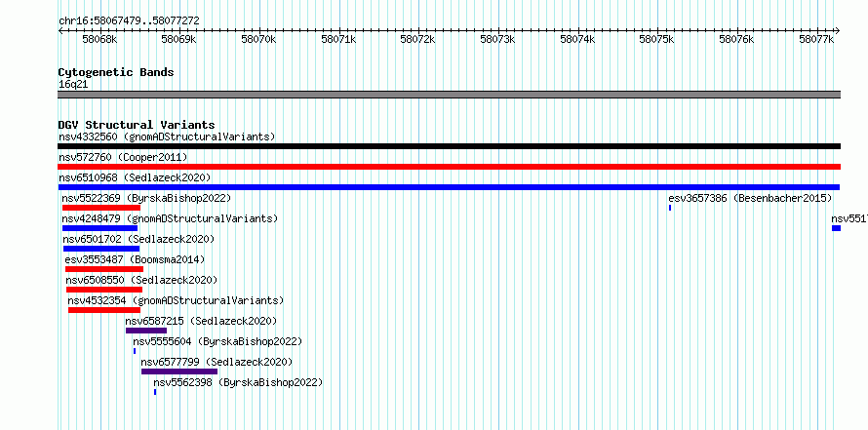Click the 58074k ruler position
Screen dimensions: 868x430
pos(578,39)
